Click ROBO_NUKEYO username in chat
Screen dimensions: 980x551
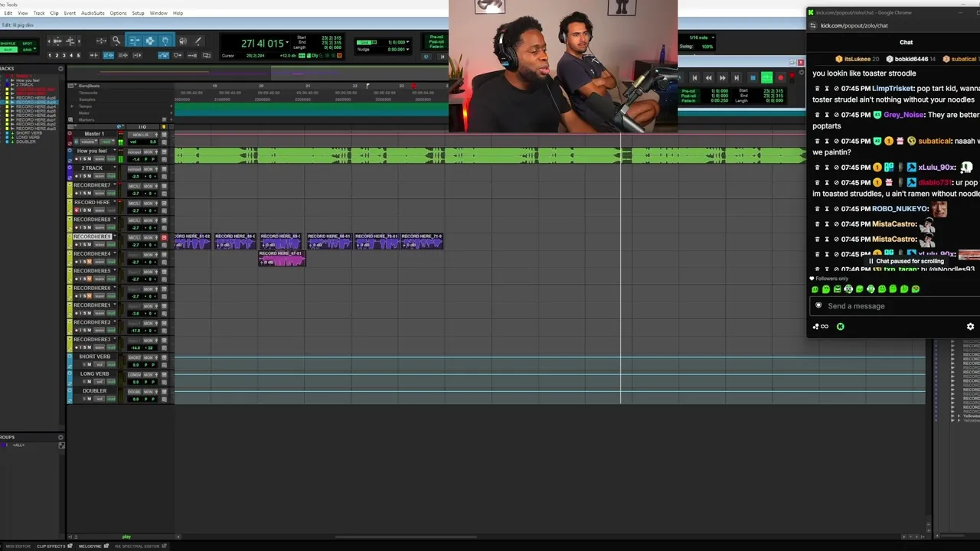point(900,209)
